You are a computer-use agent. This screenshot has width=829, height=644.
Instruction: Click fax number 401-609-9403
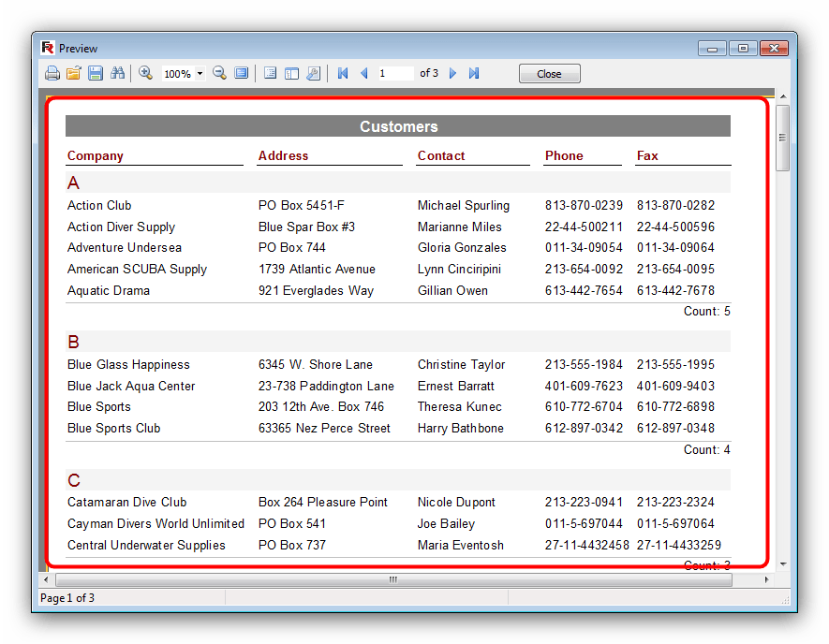click(x=675, y=387)
